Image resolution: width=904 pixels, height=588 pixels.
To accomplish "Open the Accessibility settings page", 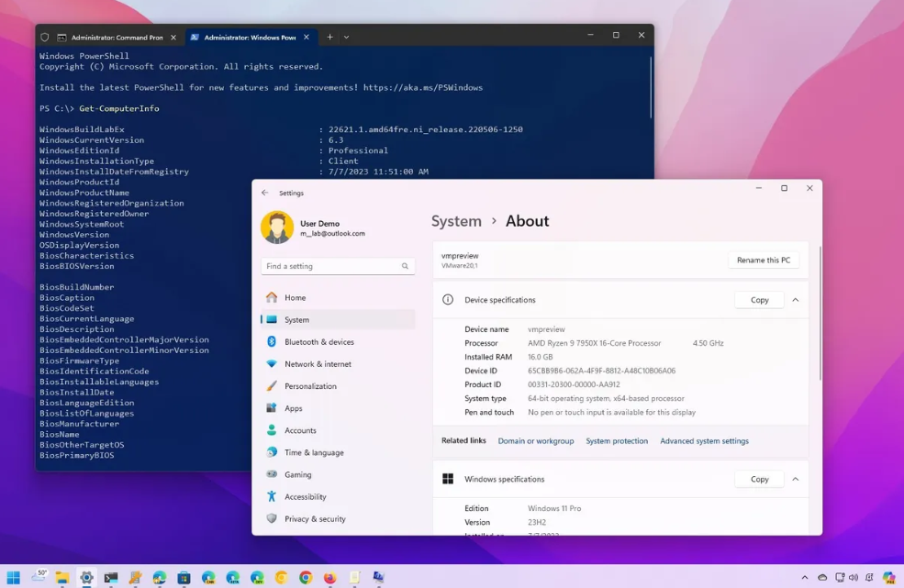I will pos(305,496).
